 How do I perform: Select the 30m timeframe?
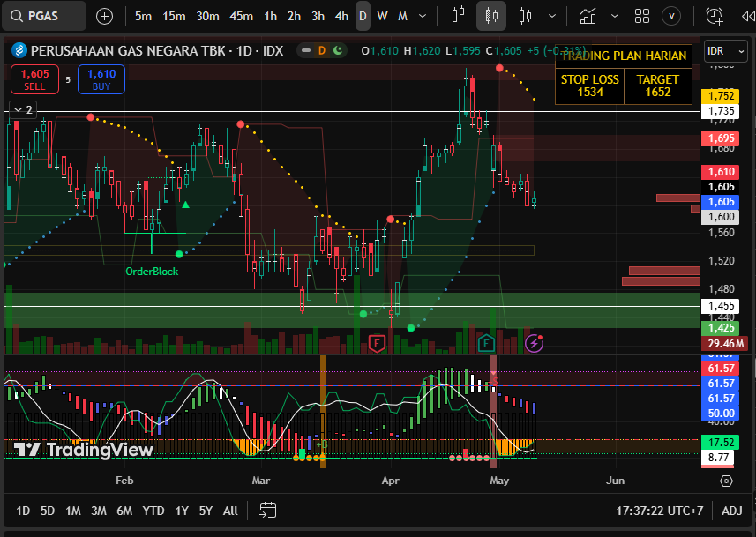[x=208, y=17]
